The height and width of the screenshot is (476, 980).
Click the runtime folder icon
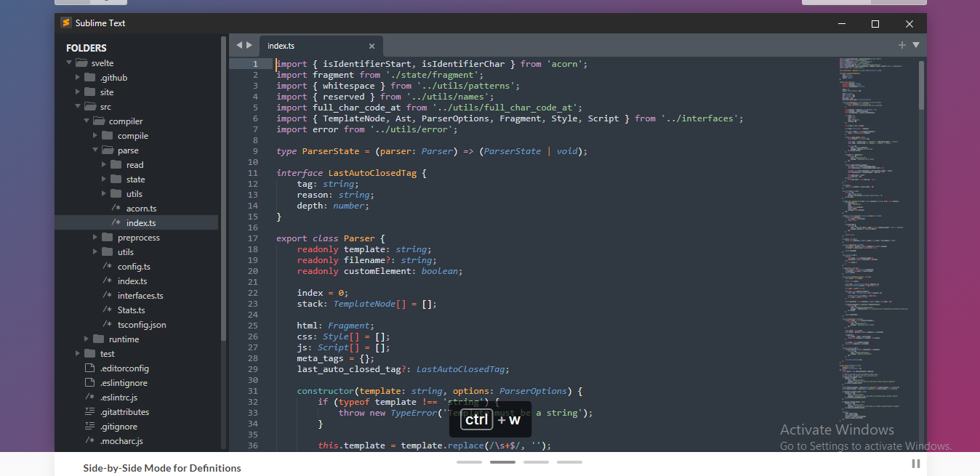[x=98, y=339]
